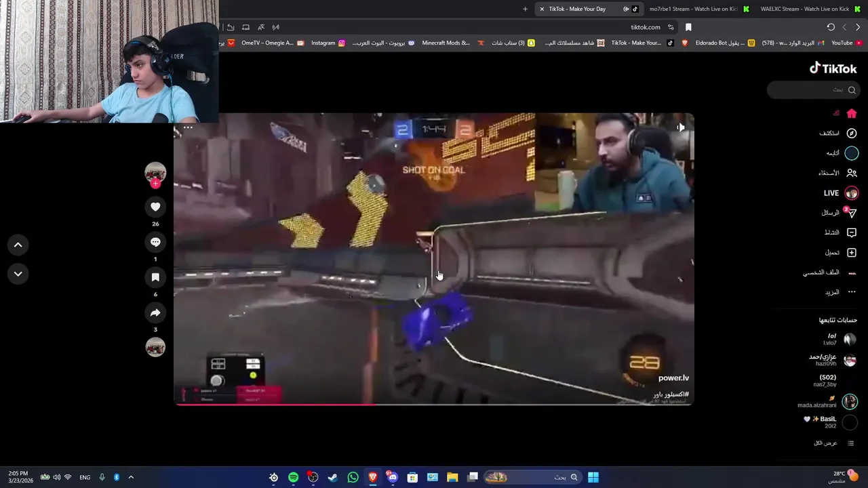
Task: Open Microsoft Store from taskbar
Action: (x=412, y=477)
